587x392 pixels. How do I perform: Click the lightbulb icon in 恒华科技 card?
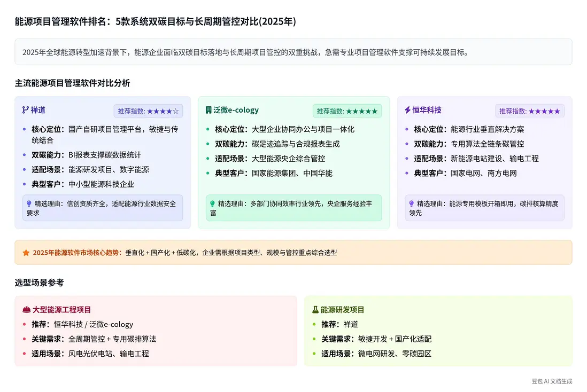(412, 203)
